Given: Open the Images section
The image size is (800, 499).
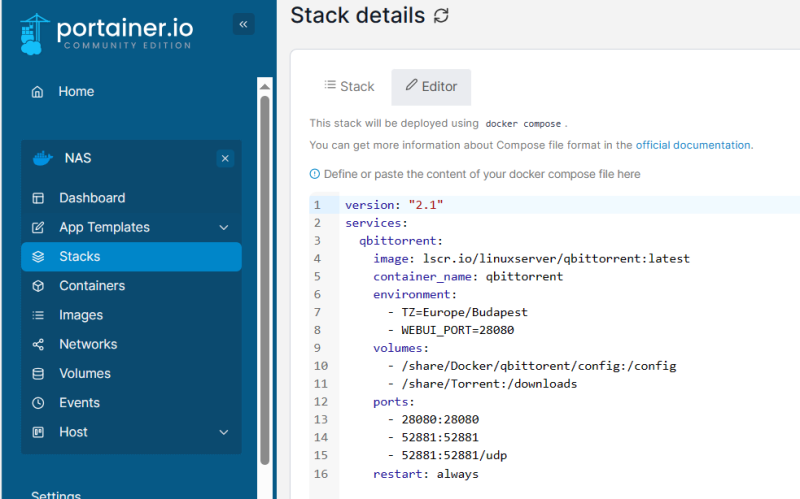Looking at the screenshot, I should [x=81, y=315].
